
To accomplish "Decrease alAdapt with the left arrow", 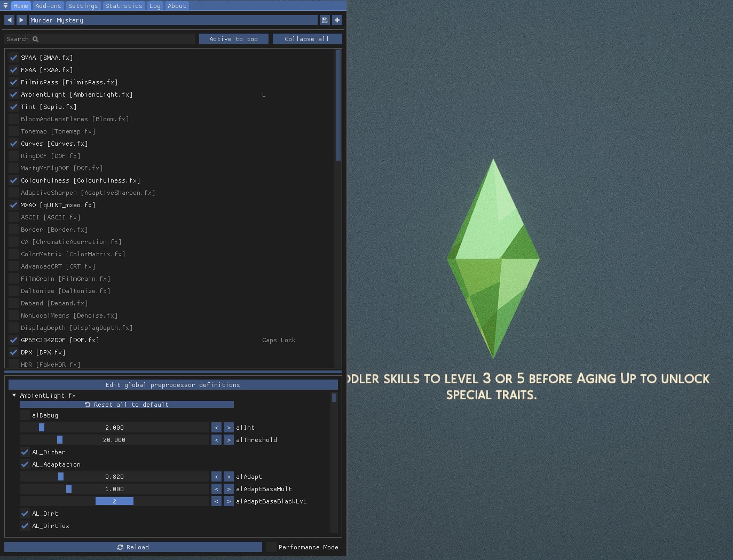I will [216, 477].
